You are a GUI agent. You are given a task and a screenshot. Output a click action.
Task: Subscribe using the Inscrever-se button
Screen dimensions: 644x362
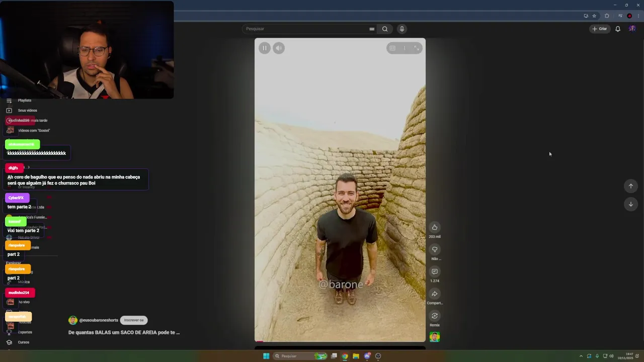(134, 320)
